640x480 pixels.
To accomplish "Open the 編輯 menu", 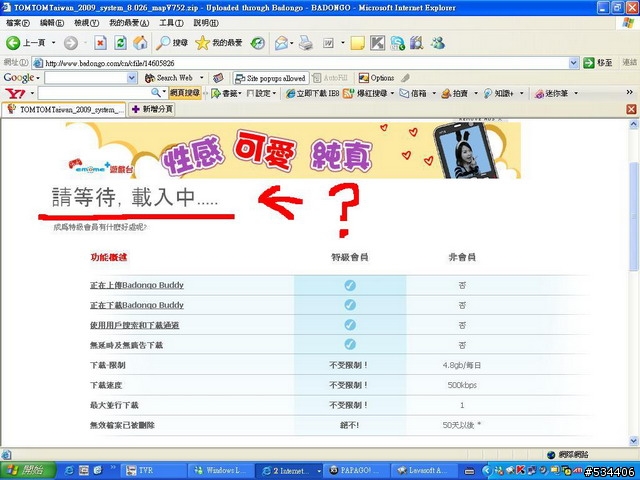I will pos(52,23).
